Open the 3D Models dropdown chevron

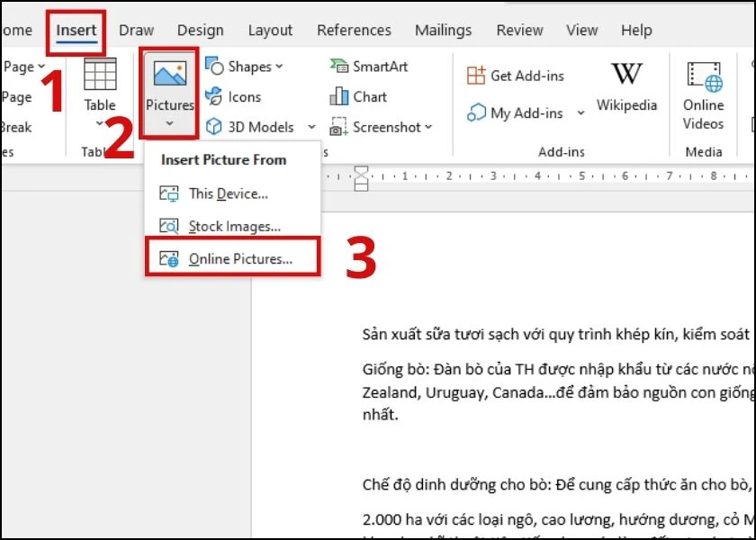[312, 127]
